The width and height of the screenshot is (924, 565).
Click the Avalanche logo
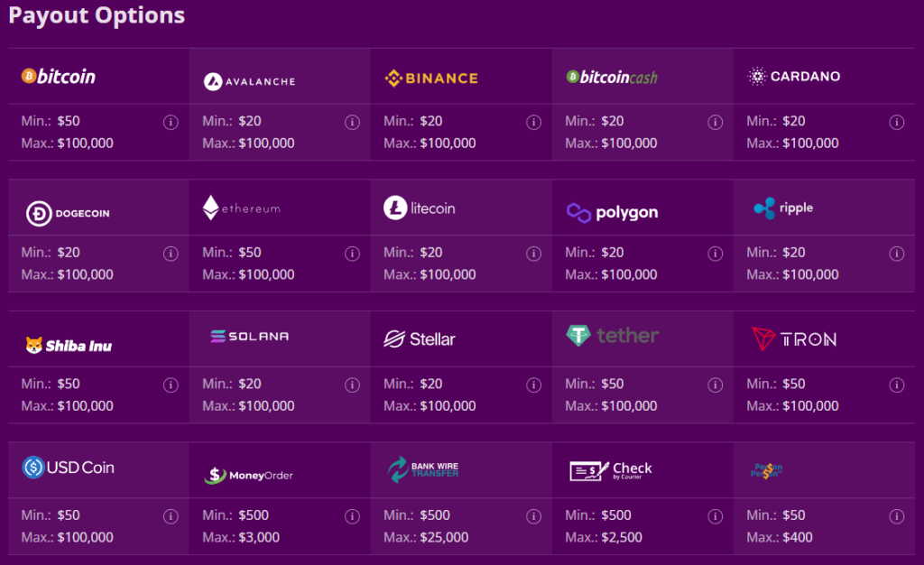[x=249, y=81]
